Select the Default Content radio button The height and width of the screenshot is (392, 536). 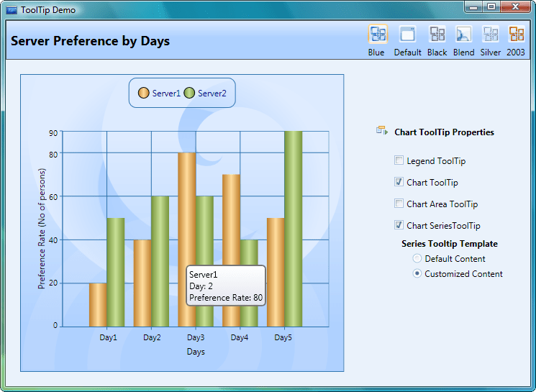[417, 258]
